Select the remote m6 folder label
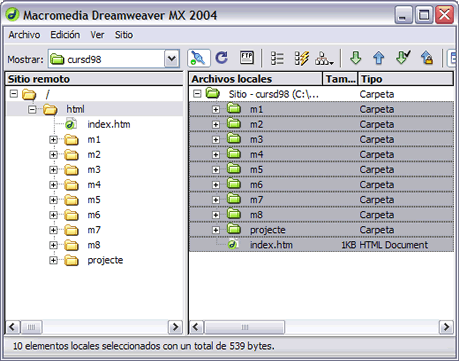Viewport: 460px width, 361px height. tap(94, 215)
